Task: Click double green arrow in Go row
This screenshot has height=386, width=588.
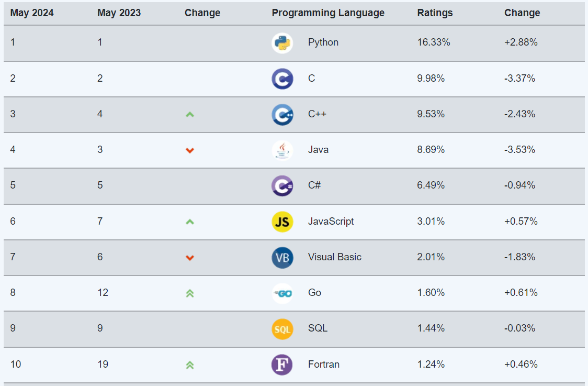Action: point(190,293)
